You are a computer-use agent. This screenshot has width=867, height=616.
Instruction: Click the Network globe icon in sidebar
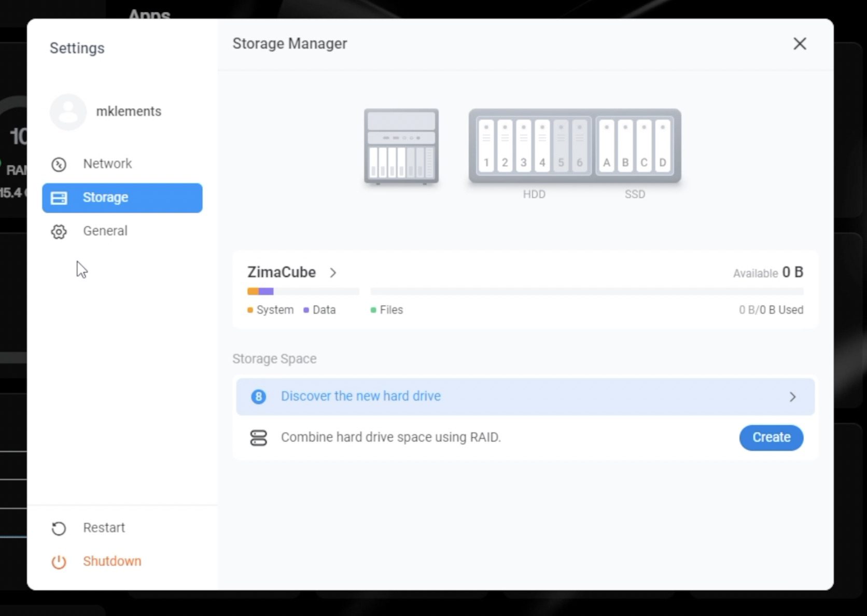point(59,164)
